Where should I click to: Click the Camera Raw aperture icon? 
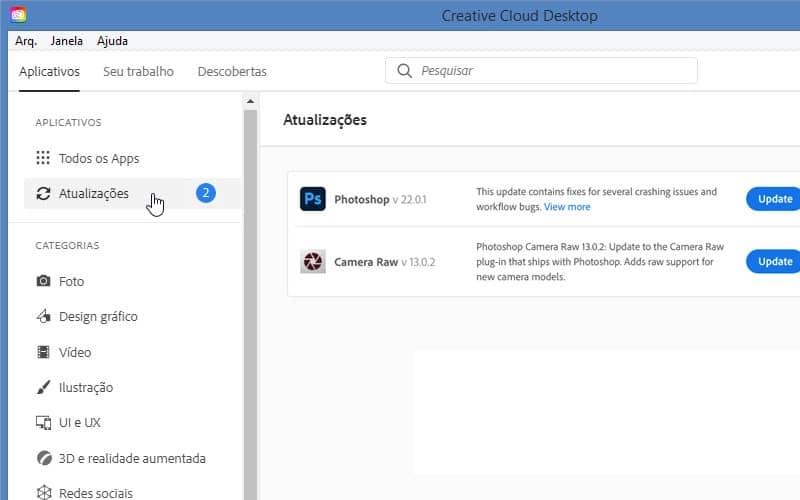313,261
